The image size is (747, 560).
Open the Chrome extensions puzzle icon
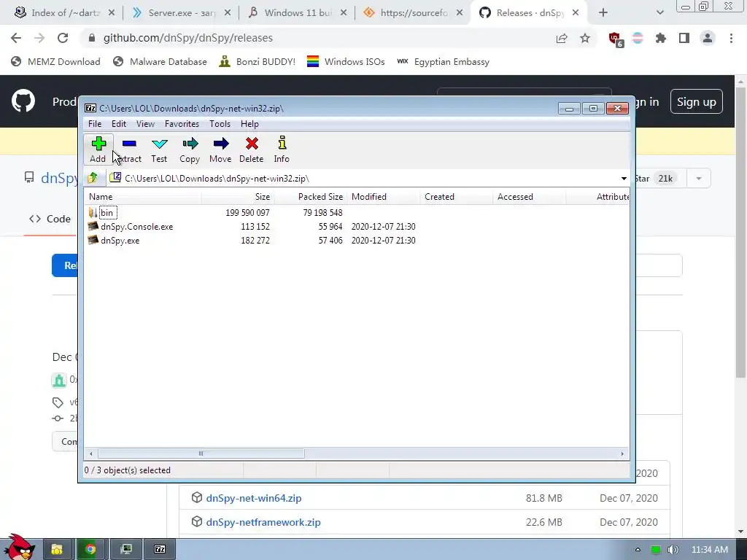661,39
